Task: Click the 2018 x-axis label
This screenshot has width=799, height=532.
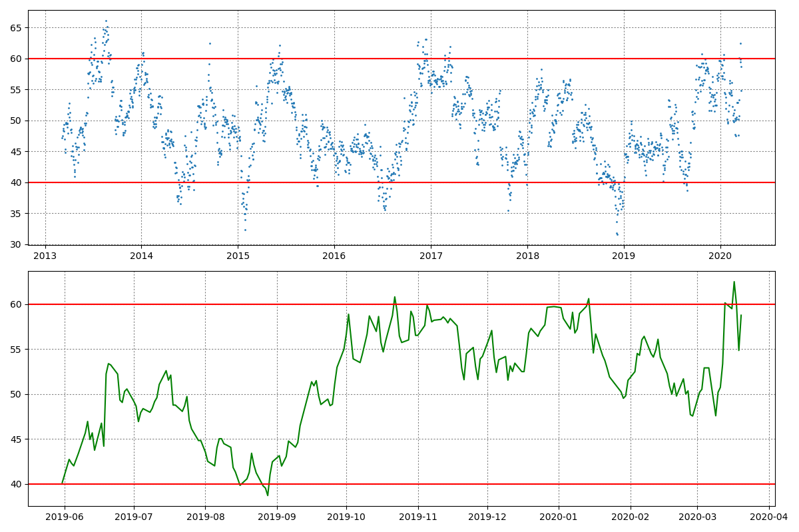Action: (x=527, y=256)
